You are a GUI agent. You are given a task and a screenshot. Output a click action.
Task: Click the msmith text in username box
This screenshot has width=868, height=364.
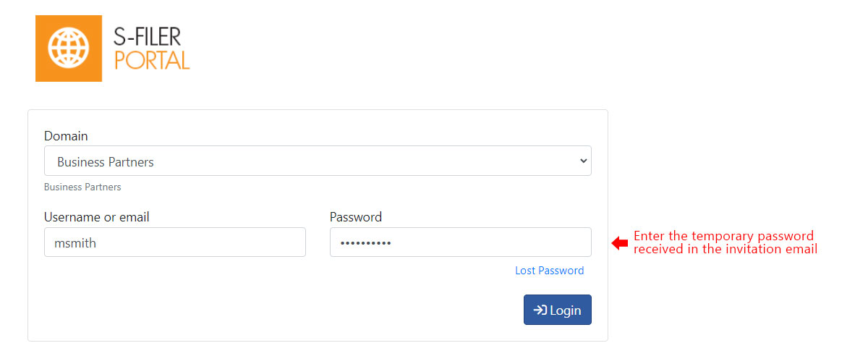[x=75, y=243]
